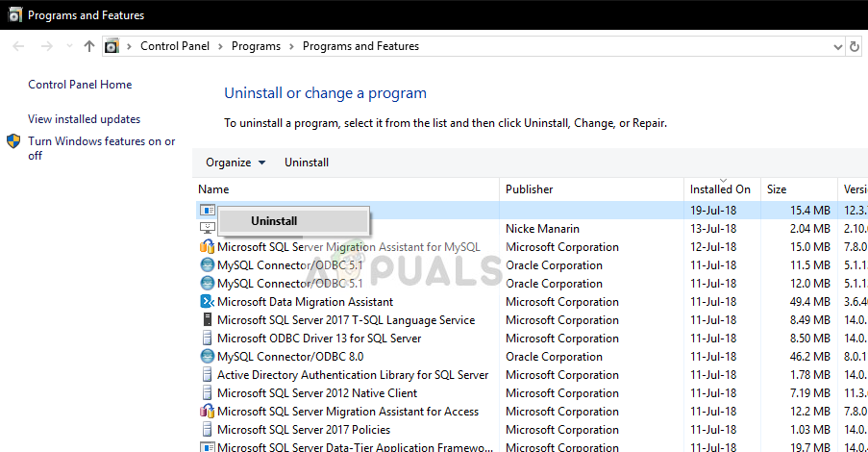Viewport: 868px width, 452px height.
Task: Click the SQL Server Migration Assistant for Access icon
Action: pos(207,412)
